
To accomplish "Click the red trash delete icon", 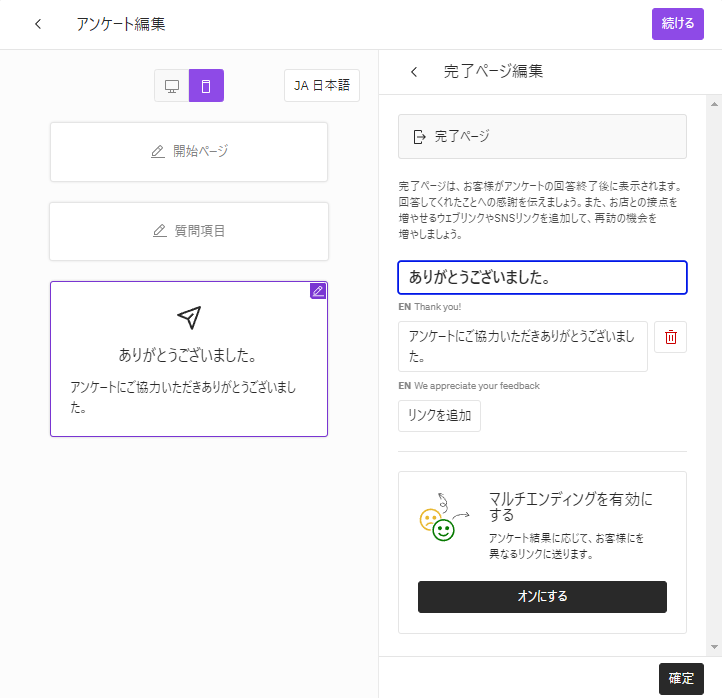I will pyautogui.click(x=670, y=337).
